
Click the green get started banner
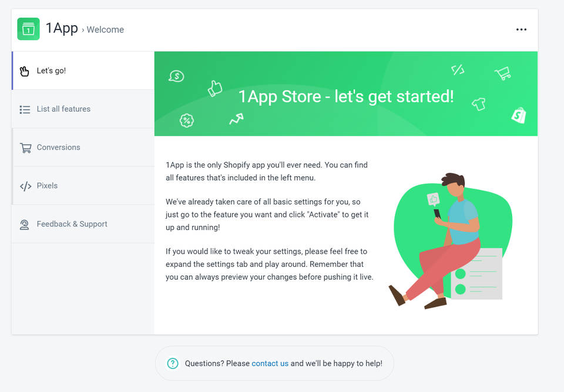(346, 94)
